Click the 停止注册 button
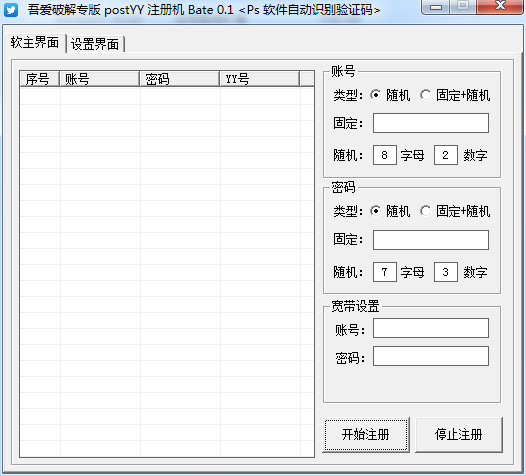This screenshot has height=476, width=526. [459, 435]
